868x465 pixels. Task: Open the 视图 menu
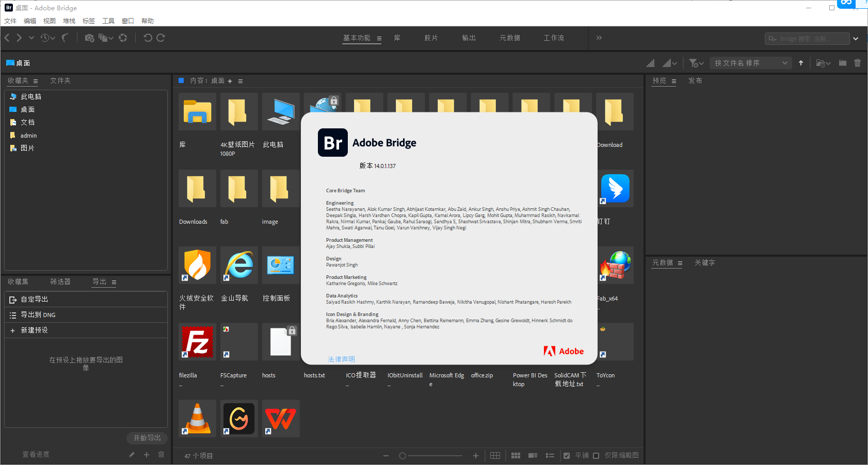coord(50,21)
